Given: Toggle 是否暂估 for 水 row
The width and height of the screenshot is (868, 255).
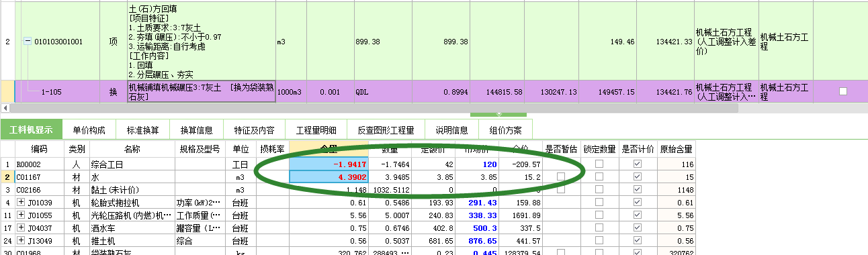Looking at the screenshot, I should coord(560,177).
